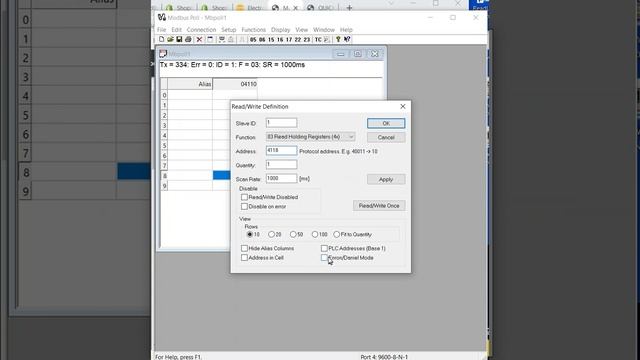Click the Port 4: 9600-8-N-1 status text

384,357
